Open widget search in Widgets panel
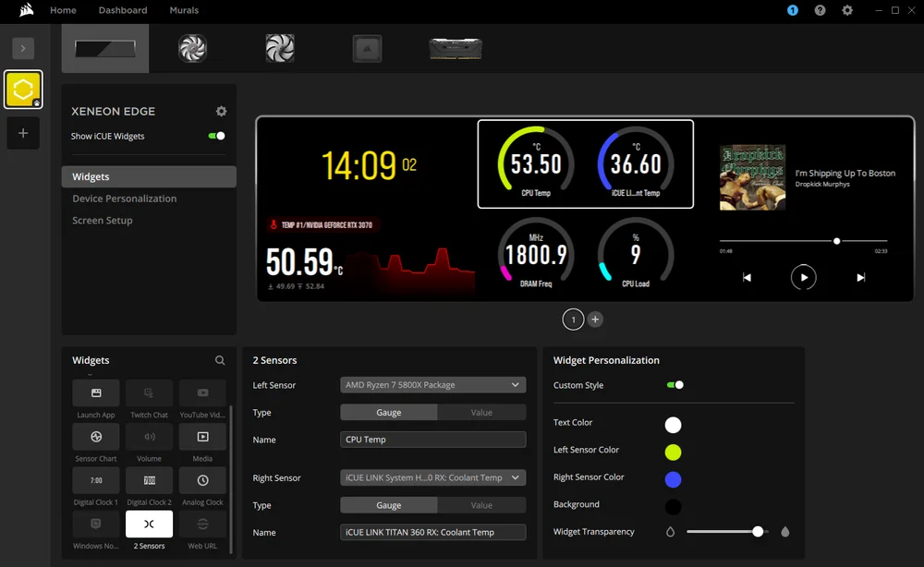 pos(220,360)
